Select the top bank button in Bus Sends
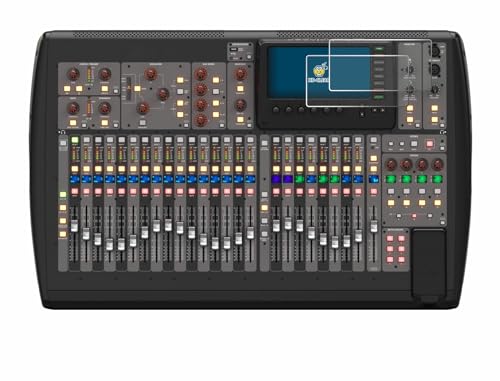The height and width of the screenshot is (381, 500). (x=216, y=80)
